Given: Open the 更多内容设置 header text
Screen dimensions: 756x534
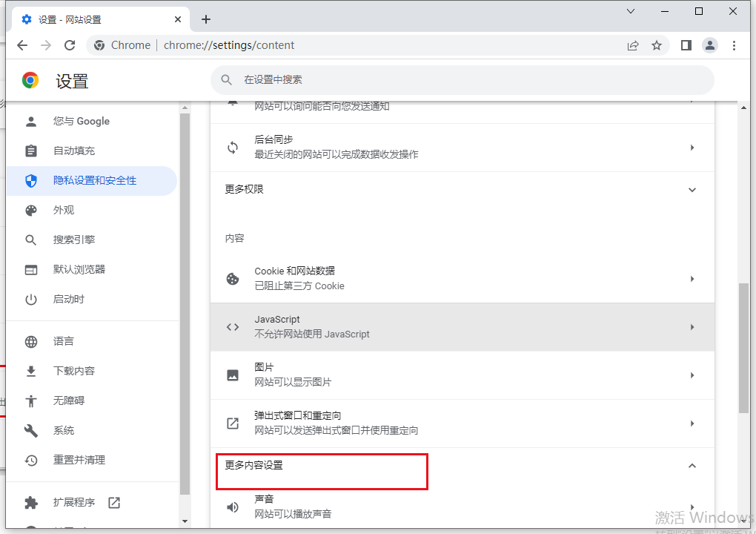Looking at the screenshot, I should (253, 466).
